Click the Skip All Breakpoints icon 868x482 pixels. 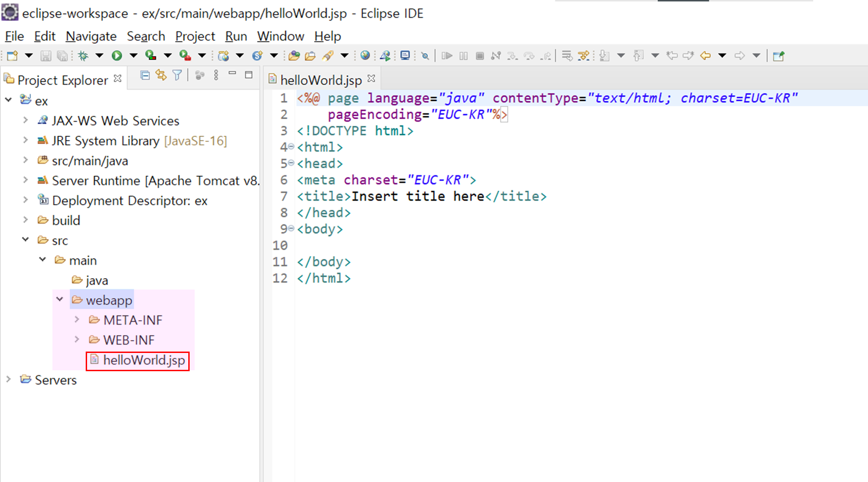tap(425, 56)
